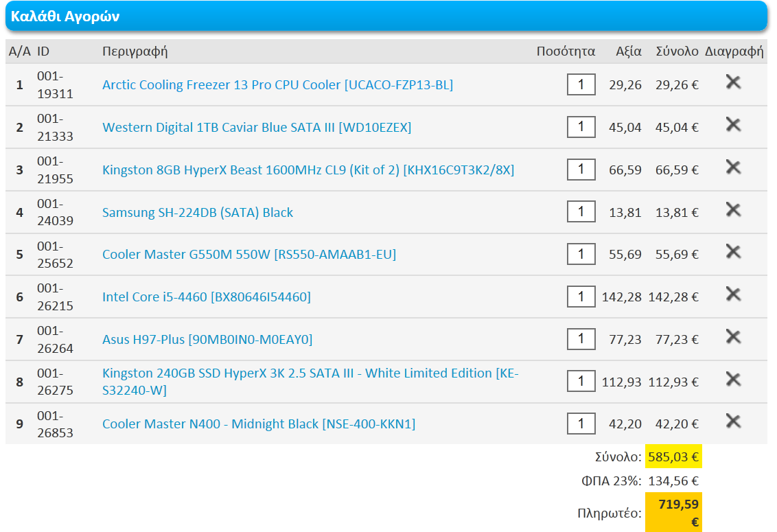Viewport: 777px width, 532px height.
Task: Select the row total '142,28 €'
Action: coord(673,297)
